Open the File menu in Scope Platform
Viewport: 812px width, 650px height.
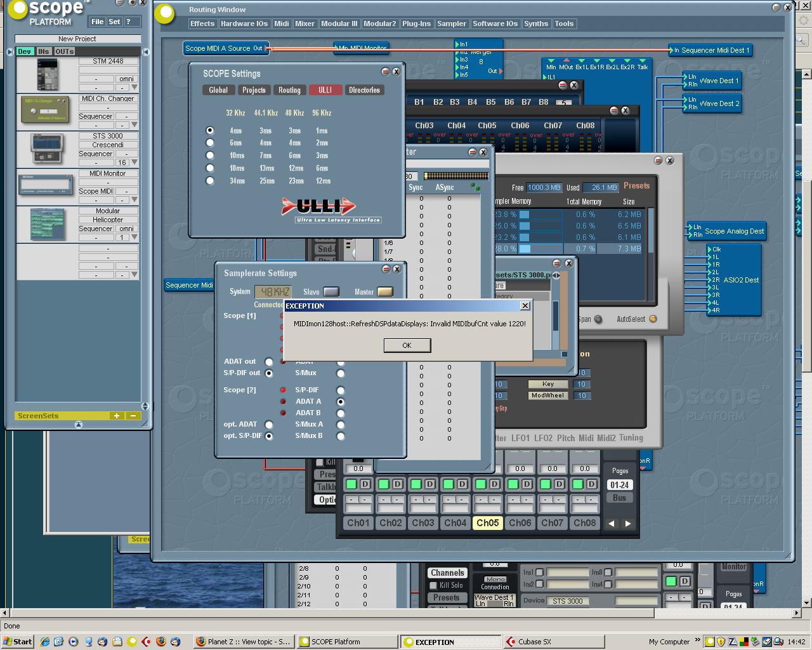tap(97, 22)
